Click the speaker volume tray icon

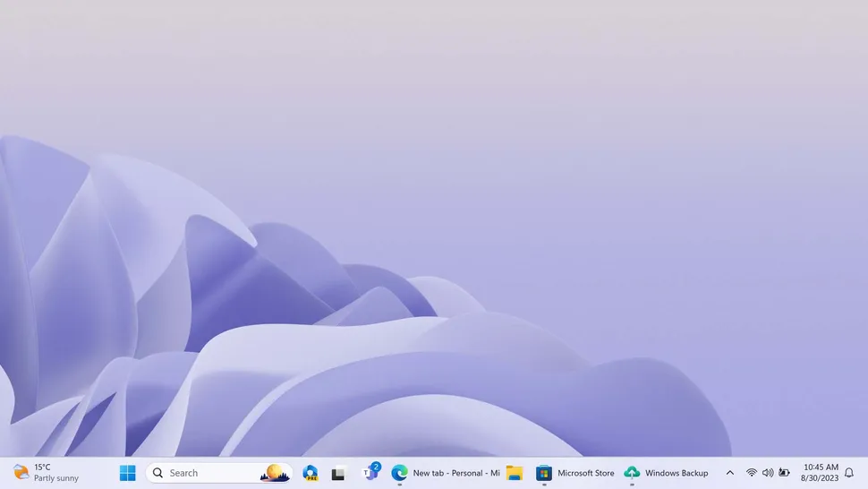pos(768,473)
